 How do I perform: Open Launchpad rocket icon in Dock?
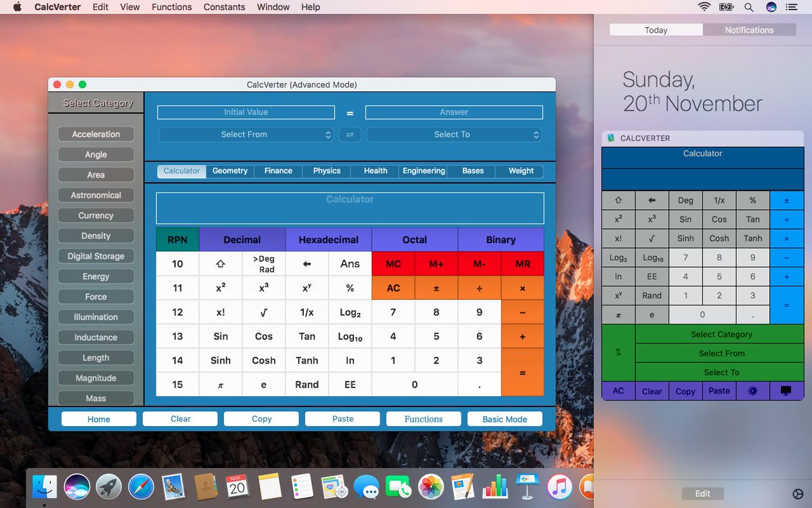[109, 486]
